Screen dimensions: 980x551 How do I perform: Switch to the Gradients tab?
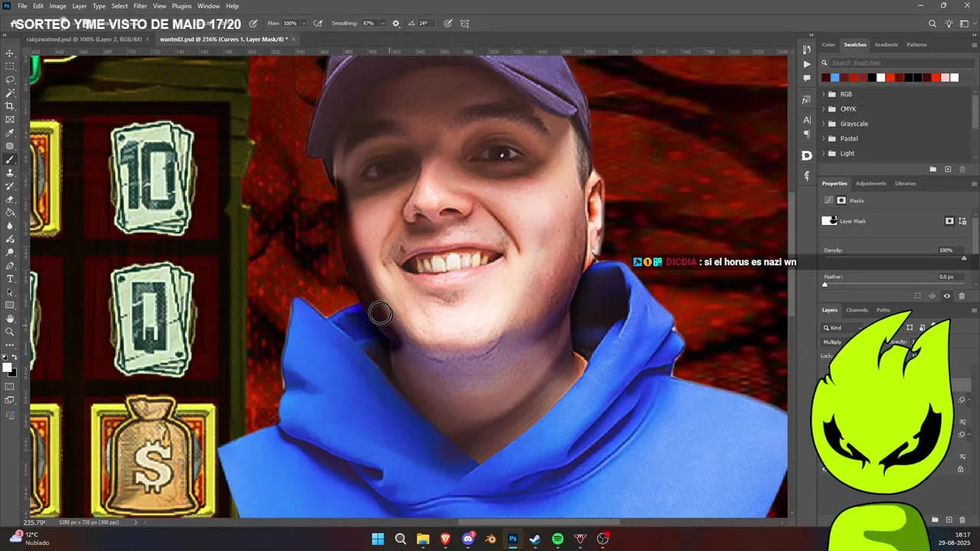[887, 44]
